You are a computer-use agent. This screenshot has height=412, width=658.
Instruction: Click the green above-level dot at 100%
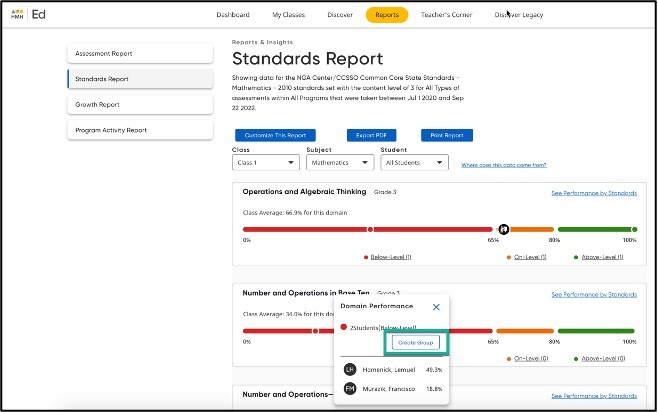(x=634, y=229)
